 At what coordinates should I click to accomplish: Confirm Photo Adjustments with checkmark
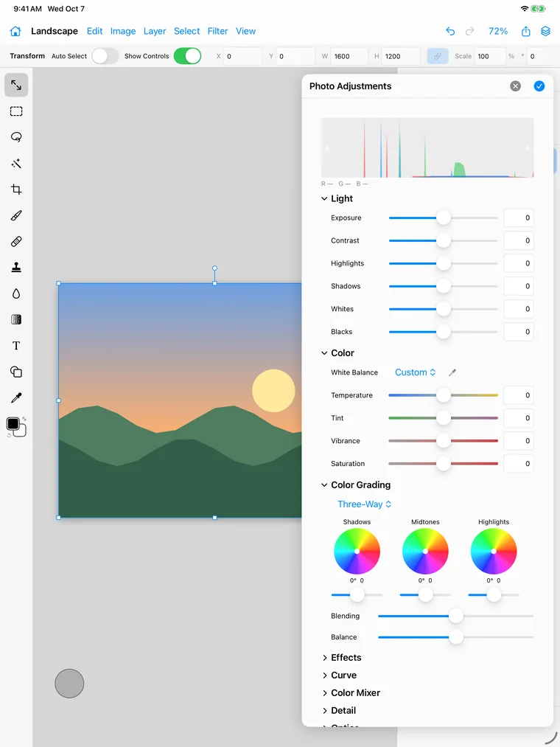[539, 86]
